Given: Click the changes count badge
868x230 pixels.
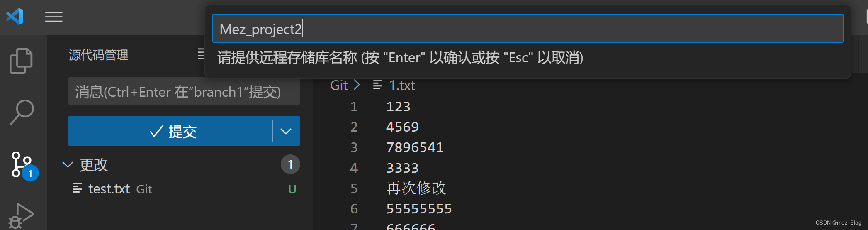Looking at the screenshot, I should coord(290,164).
